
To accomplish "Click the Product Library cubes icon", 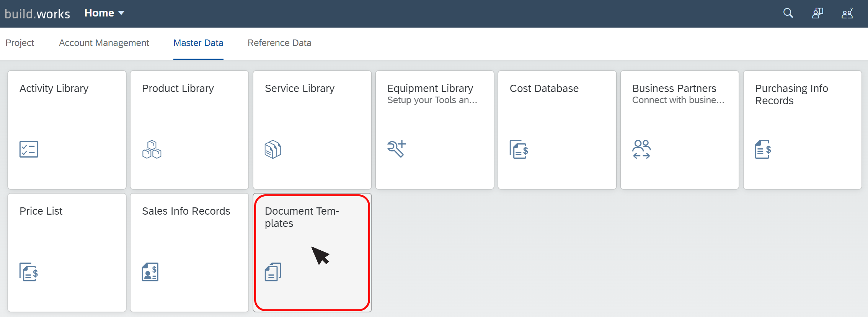I will 152,149.
